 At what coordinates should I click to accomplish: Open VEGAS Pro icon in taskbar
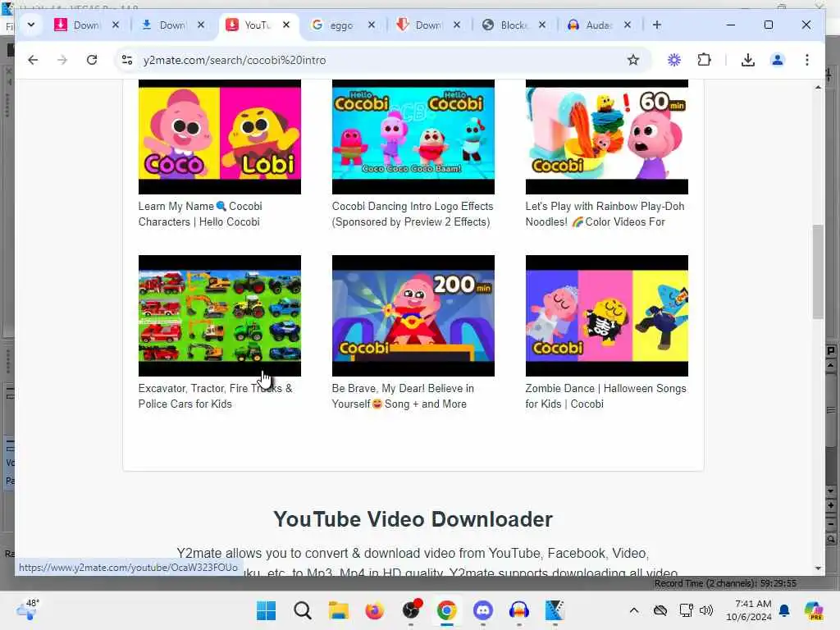(x=555, y=610)
